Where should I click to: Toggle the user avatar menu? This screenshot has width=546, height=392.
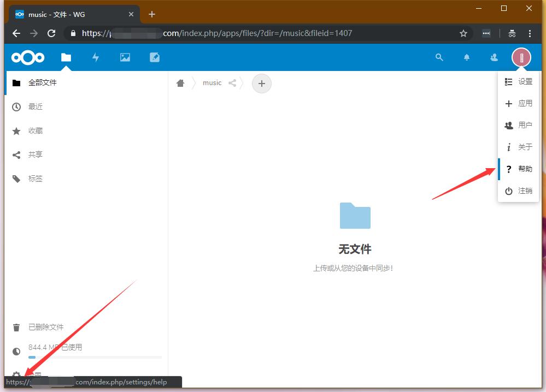(x=521, y=57)
